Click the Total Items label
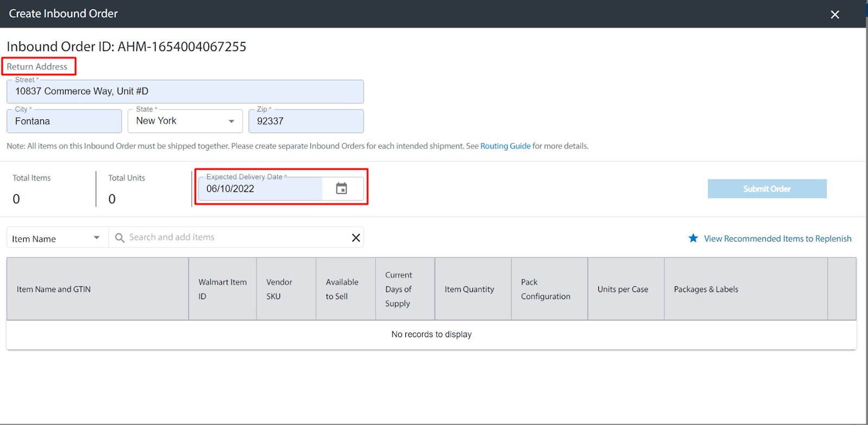This screenshot has height=425, width=868. [x=31, y=178]
